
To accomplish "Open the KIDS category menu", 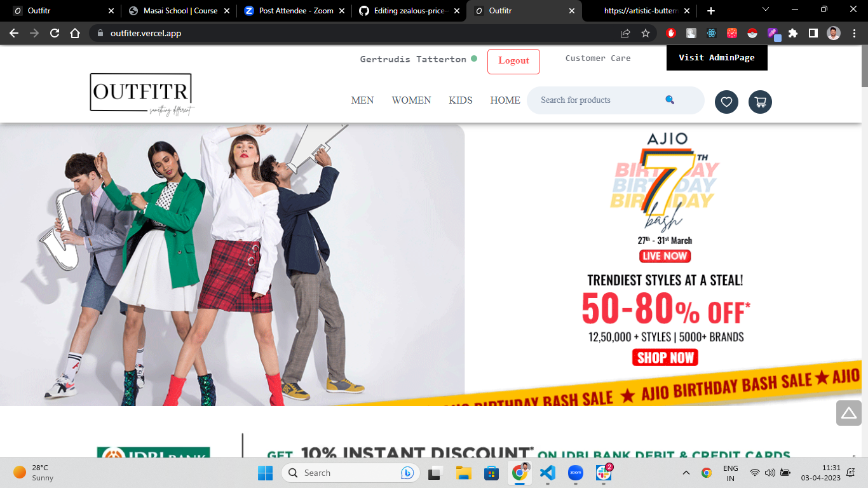I will point(461,100).
